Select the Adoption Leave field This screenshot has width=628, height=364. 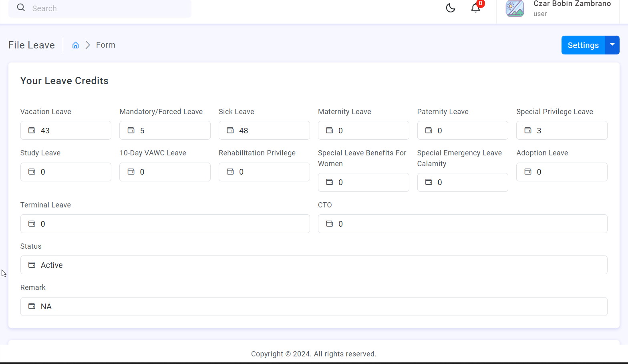562,172
